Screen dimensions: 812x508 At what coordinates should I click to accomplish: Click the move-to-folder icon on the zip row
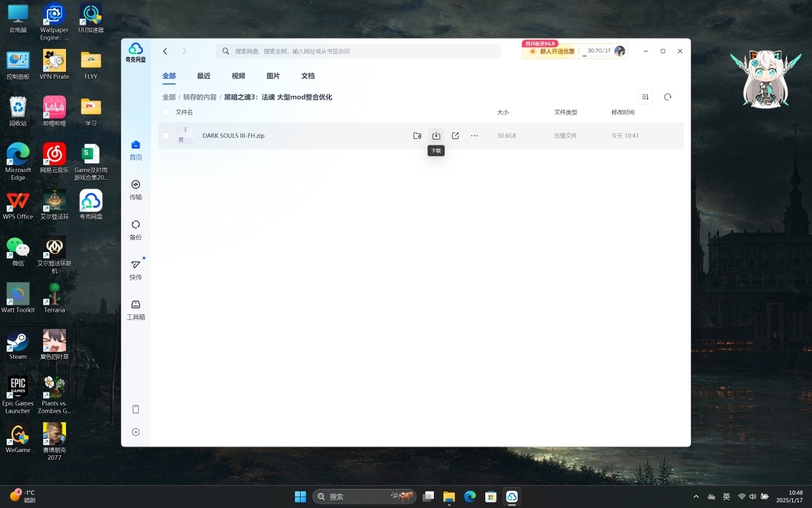(x=417, y=135)
